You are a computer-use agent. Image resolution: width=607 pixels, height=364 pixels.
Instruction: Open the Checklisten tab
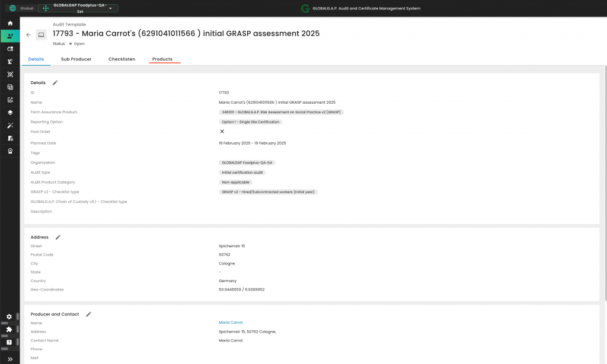(x=122, y=59)
